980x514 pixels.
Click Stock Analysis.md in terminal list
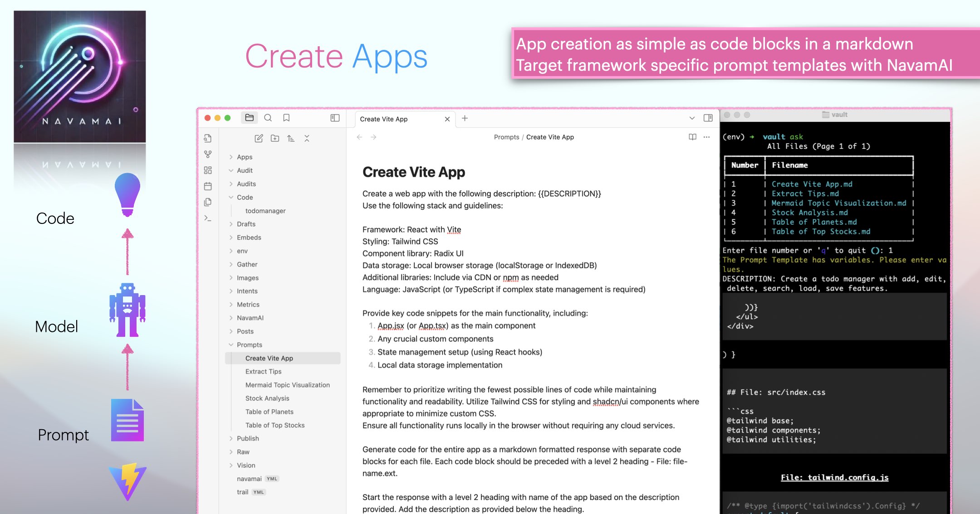pos(810,213)
